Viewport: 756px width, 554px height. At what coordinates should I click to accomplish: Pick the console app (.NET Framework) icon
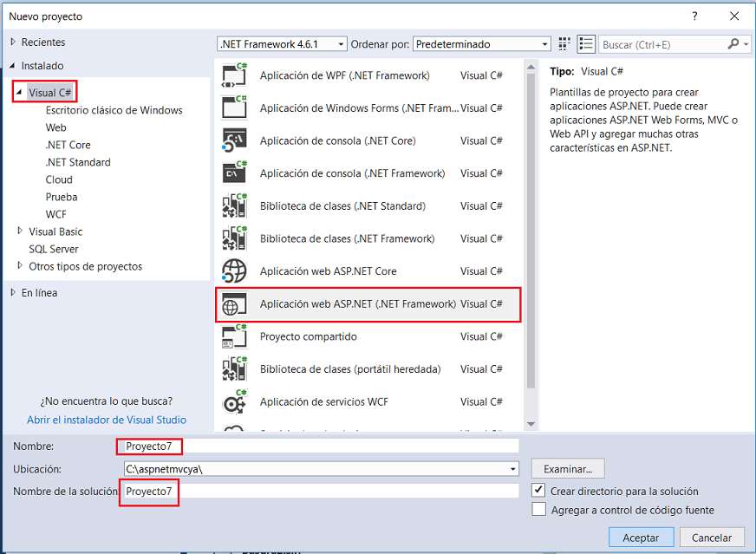coord(234,173)
